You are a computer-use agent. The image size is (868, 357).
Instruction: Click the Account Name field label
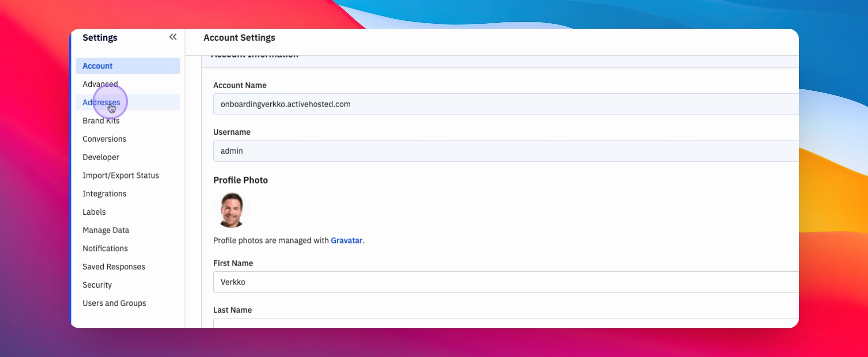pyautogui.click(x=240, y=85)
